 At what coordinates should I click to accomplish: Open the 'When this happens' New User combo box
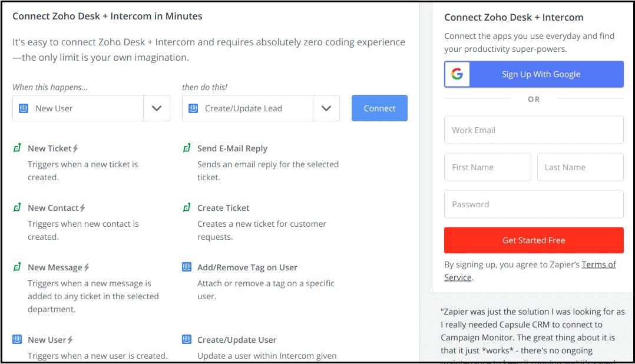tap(91, 108)
